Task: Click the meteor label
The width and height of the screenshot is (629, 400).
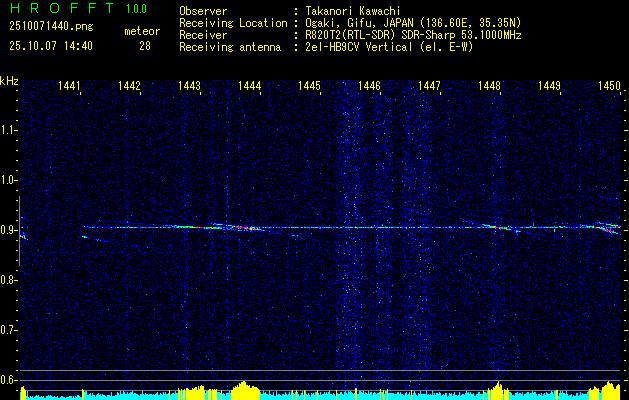Action: (x=142, y=31)
